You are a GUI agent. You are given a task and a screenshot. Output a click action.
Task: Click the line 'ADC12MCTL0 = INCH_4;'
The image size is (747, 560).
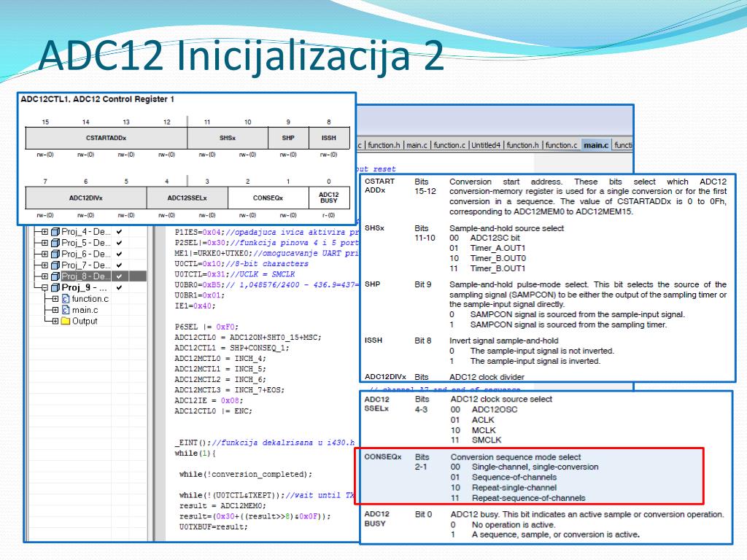click(x=220, y=359)
